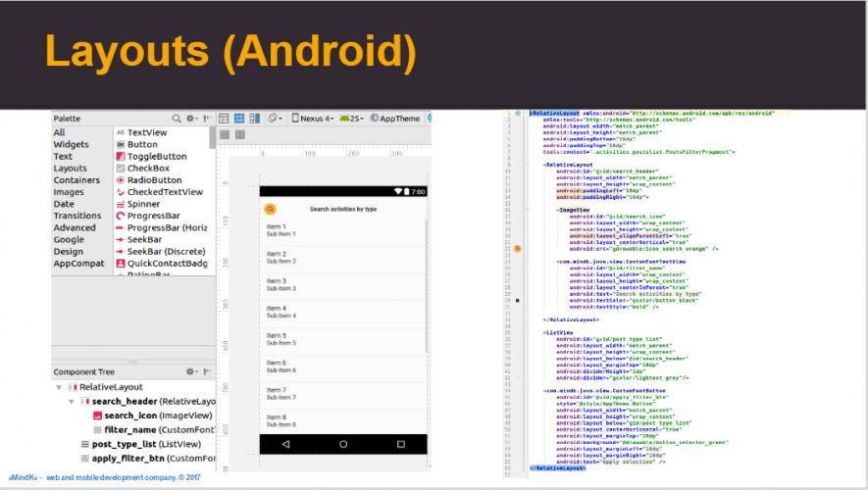Open the API 25 version dropdown

[x=351, y=118]
